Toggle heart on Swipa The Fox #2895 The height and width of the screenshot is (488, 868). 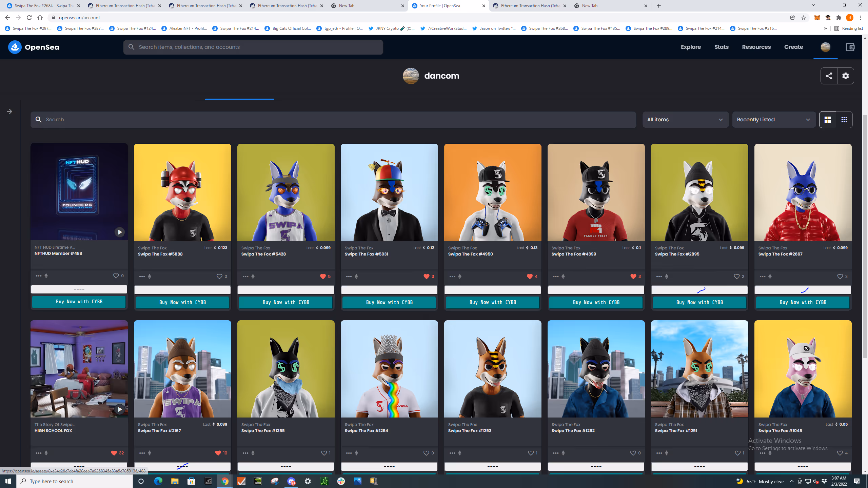(x=736, y=277)
